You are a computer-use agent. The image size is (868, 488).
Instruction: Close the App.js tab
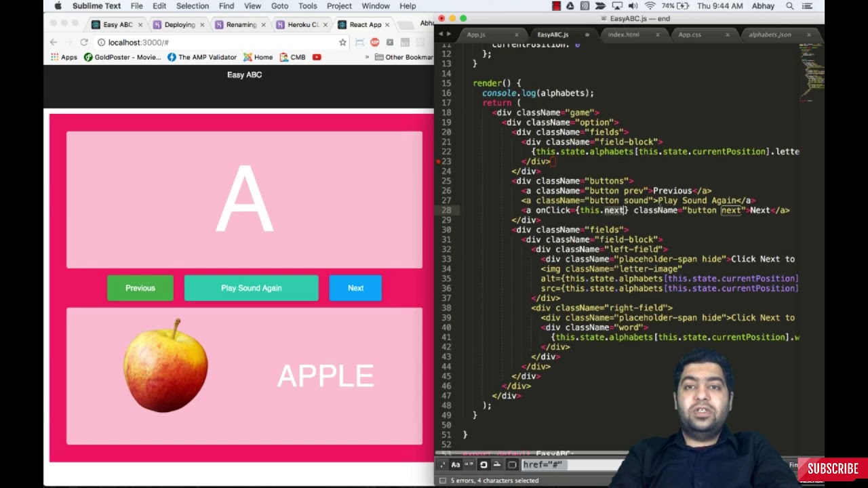pyautogui.click(x=517, y=35)
